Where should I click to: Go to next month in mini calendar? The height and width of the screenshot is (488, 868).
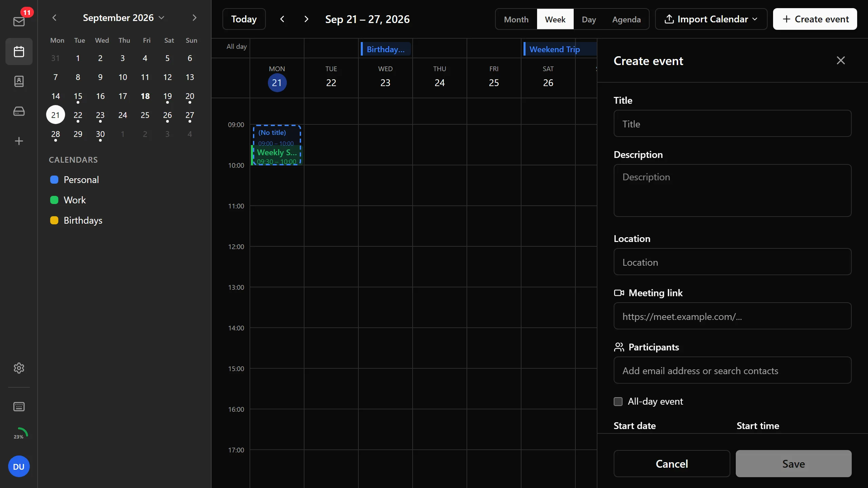194,18
